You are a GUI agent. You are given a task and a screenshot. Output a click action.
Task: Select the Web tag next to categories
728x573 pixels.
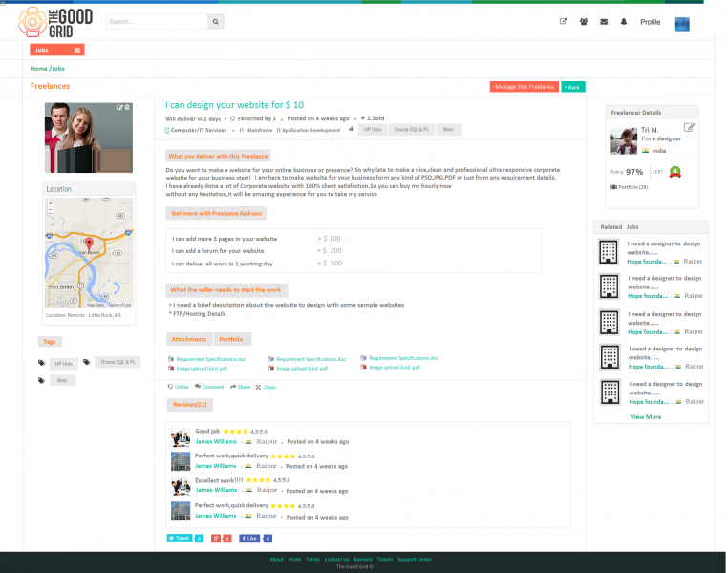(x=448, y=130)
